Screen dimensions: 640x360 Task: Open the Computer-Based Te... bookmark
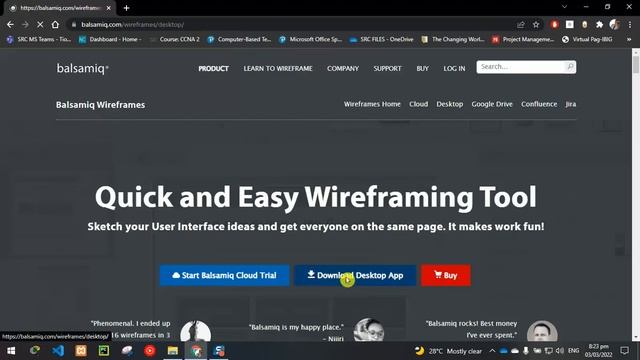[239, 39]
